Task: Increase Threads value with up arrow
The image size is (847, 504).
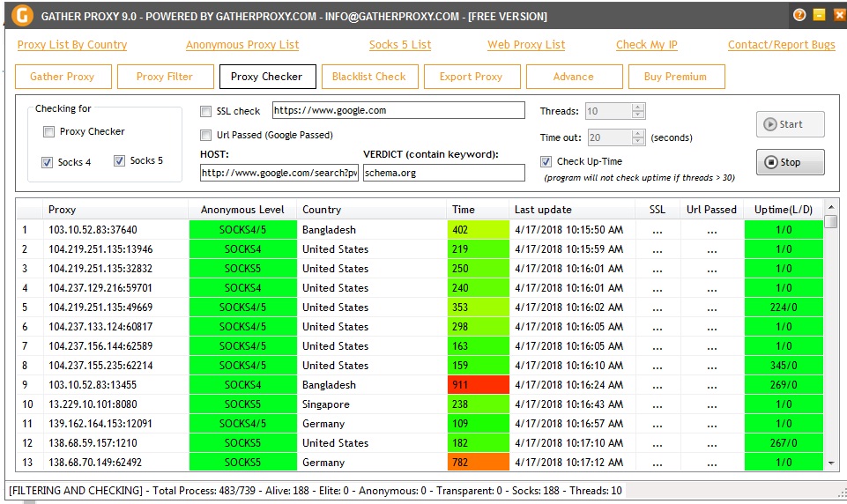Action: tap(638, 107)
